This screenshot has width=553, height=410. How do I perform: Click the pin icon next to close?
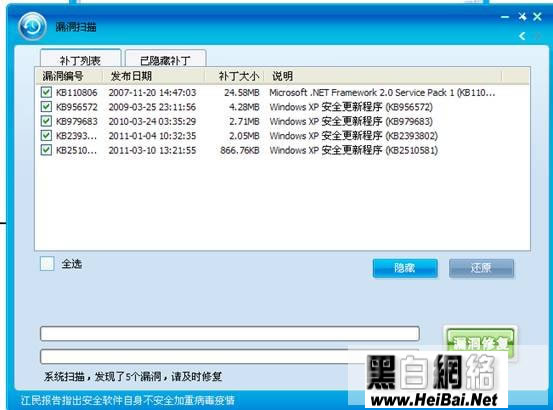click(x=522, y=16)
